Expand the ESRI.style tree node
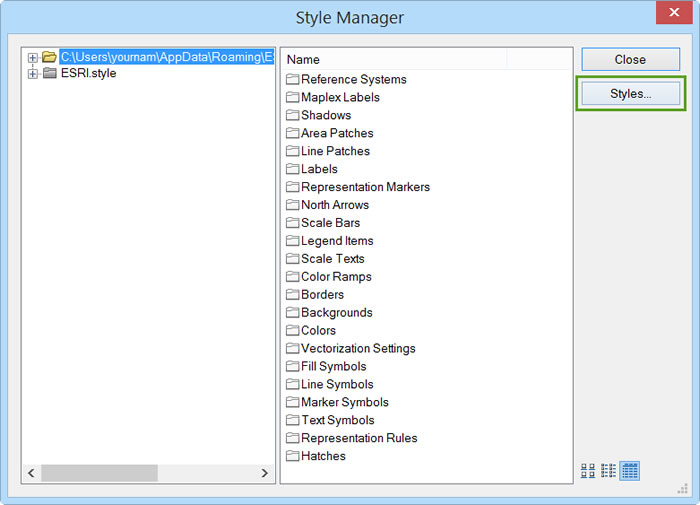 (33, 73)
